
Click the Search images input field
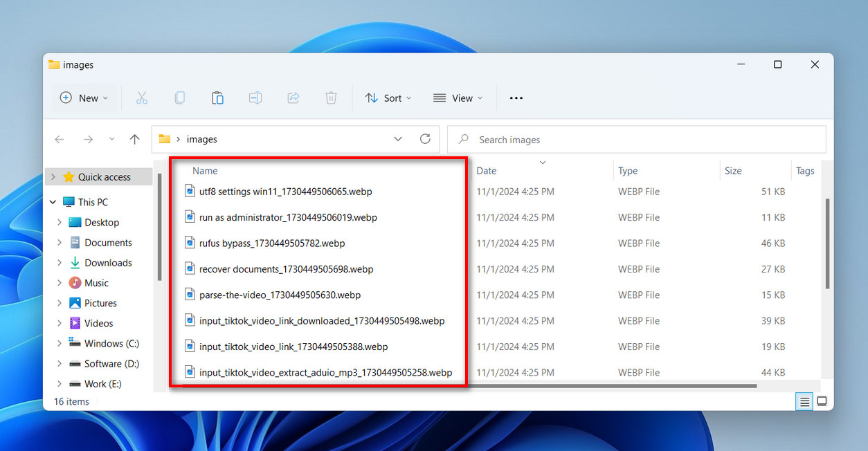point(637,139)
